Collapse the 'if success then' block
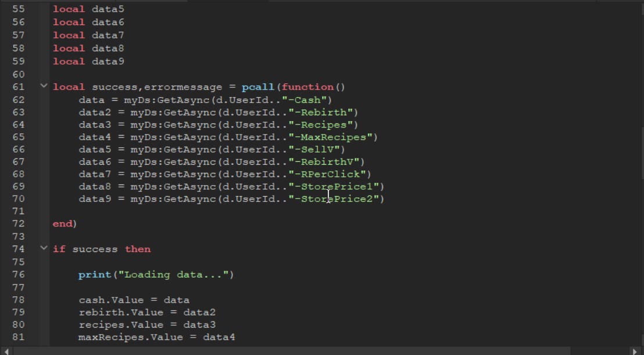 44,248
